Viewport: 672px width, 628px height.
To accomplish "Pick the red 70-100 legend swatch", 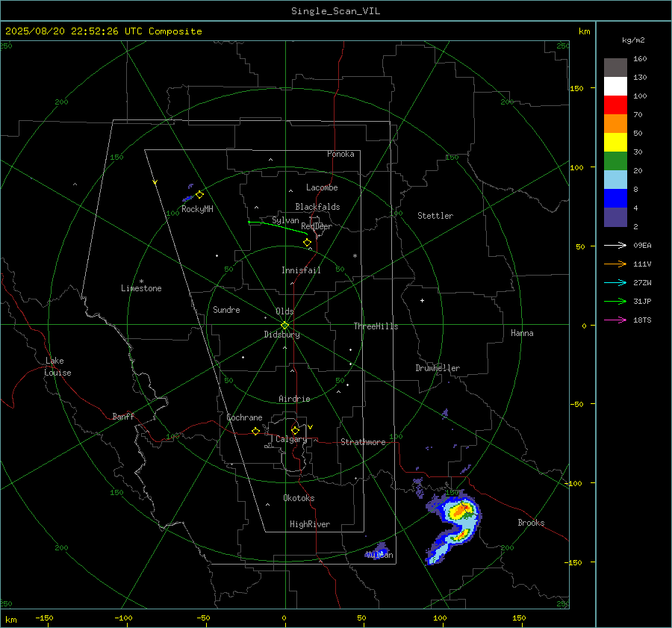I will pos(615,105).
